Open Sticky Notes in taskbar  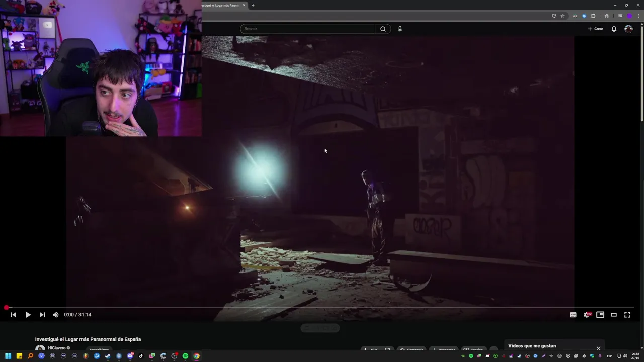point(19,356)
